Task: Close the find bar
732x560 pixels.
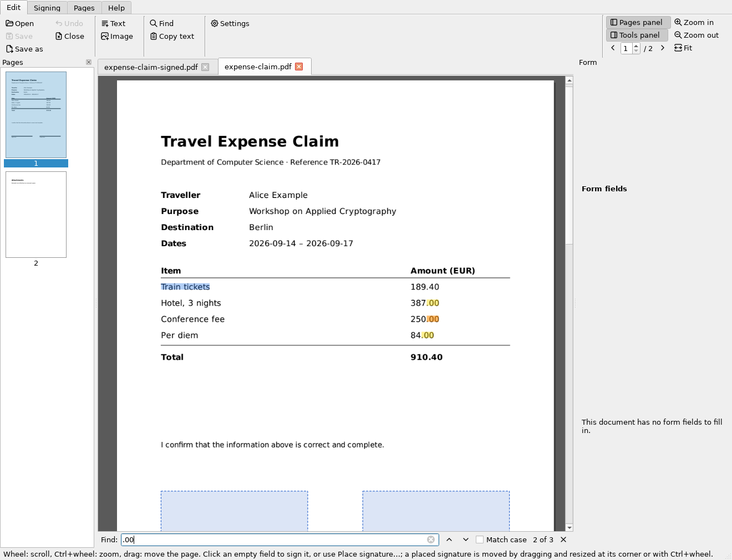Action: 563,539
